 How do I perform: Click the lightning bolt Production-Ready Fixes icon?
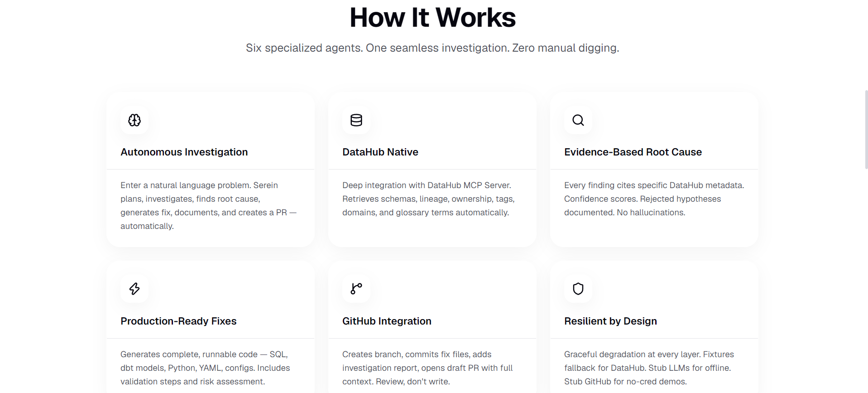(x=134, y=289)
